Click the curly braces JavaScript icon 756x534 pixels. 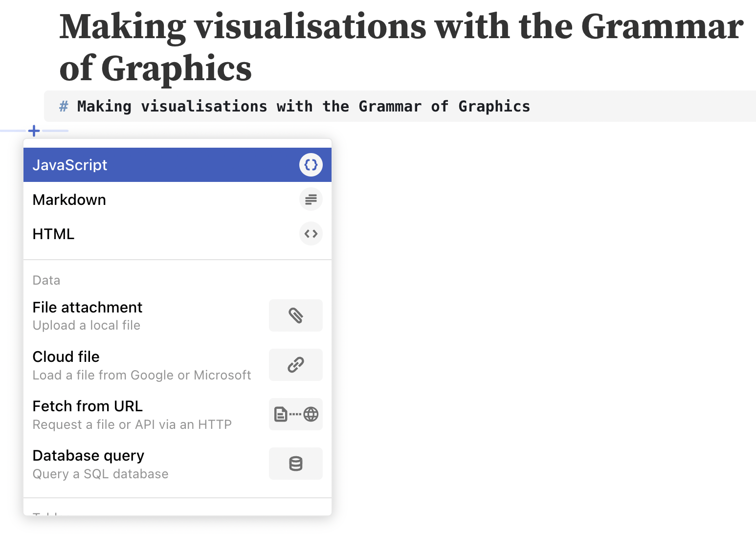coord(311,165)
